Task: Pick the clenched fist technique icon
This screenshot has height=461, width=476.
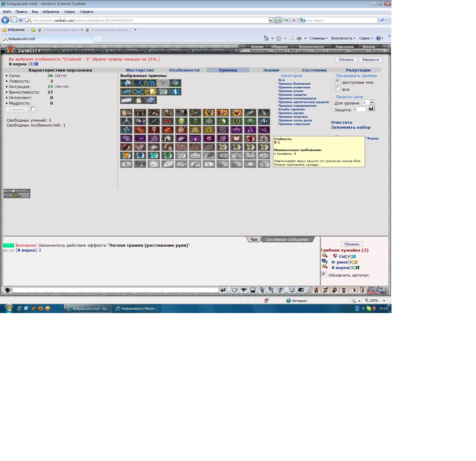Action: tap(126, 112)
